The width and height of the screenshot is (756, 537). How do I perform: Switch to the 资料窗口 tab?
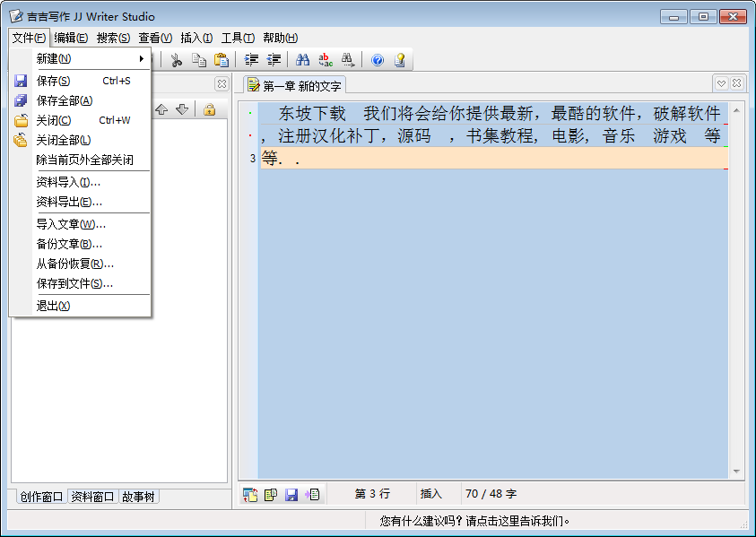[92, 497]
